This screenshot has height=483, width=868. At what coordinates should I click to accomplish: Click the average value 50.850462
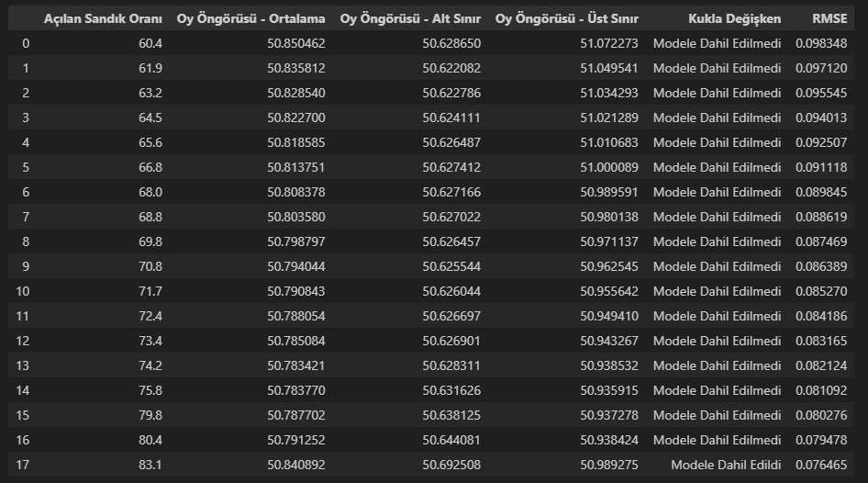pos(295,43)
